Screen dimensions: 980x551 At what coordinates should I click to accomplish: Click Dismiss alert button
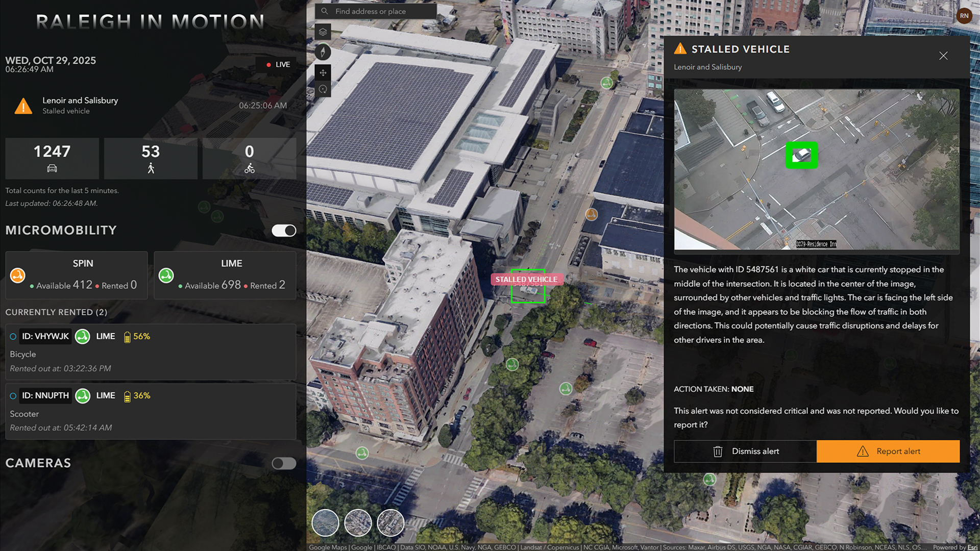click(745, 452)
